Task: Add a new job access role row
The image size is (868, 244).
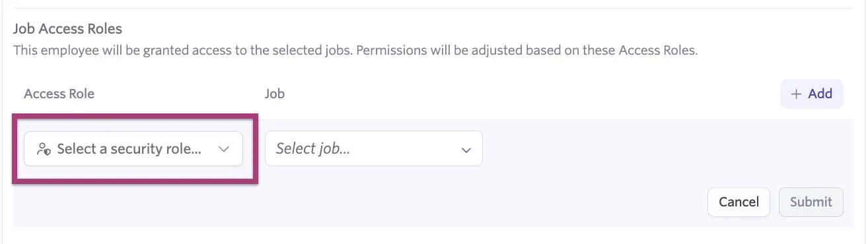Action: [812, 94]
